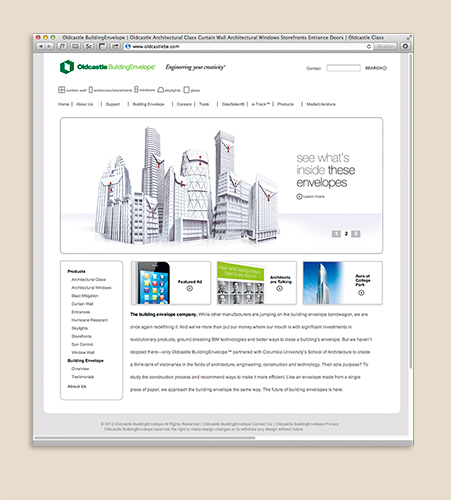Click the Sc toolbar button
Image resolution: width=451 pixels, height=500 pixels.
89,46
